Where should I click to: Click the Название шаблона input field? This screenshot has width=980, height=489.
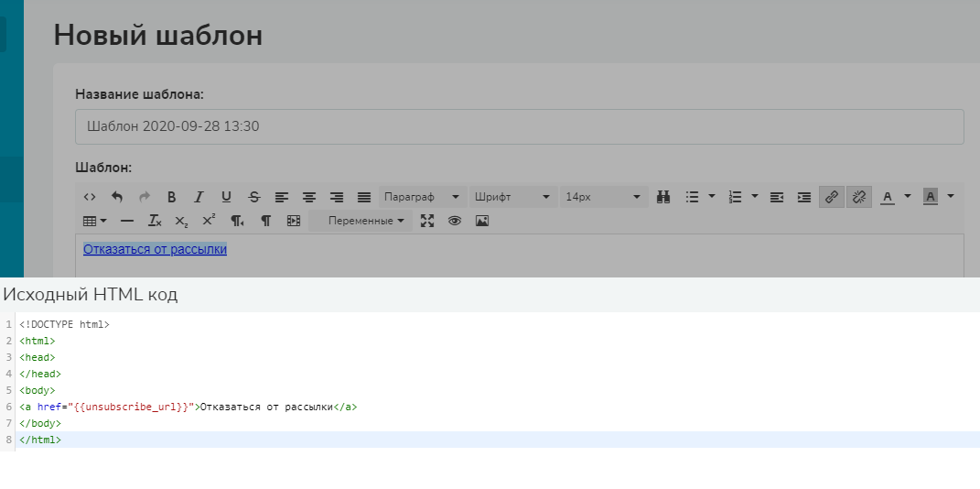click(519, 126)
